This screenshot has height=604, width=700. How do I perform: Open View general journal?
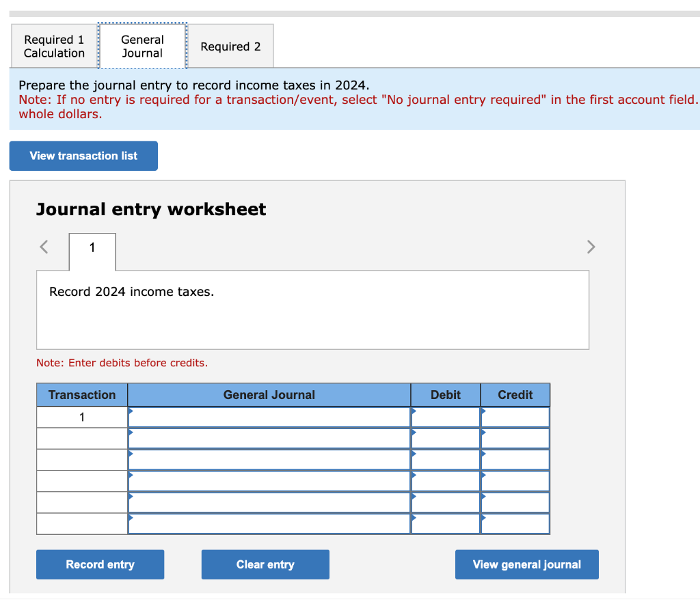[x=527, y=564]
